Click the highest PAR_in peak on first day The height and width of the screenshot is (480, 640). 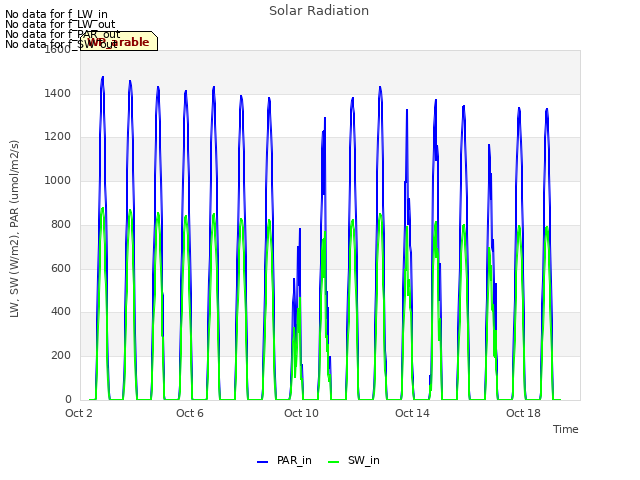tap(102, 77)
